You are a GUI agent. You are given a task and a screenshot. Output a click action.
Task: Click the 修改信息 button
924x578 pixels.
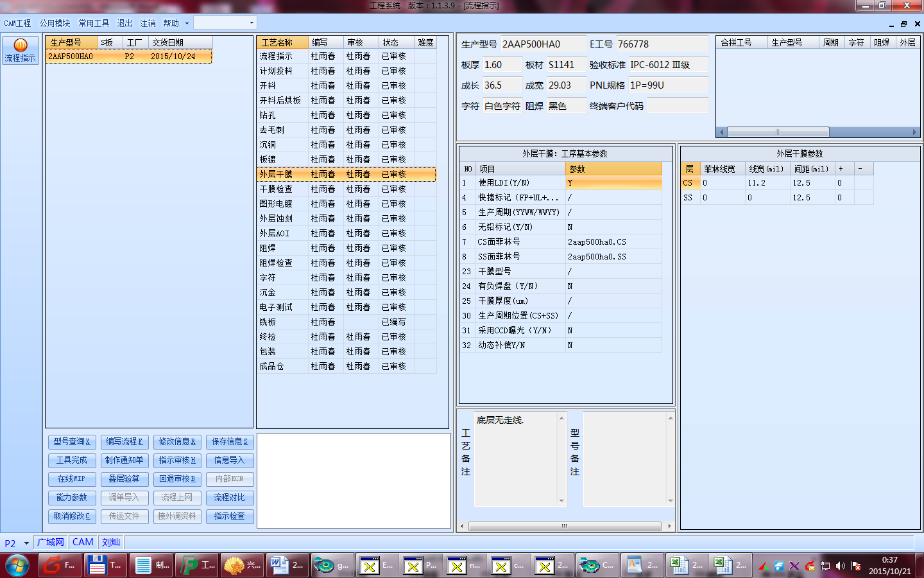(x=177, y=442)
